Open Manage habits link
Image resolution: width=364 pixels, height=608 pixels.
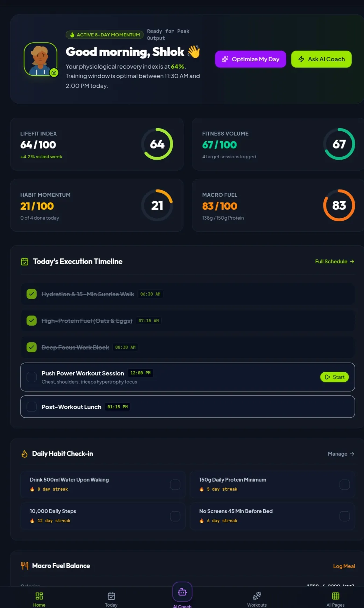point(341,454)
